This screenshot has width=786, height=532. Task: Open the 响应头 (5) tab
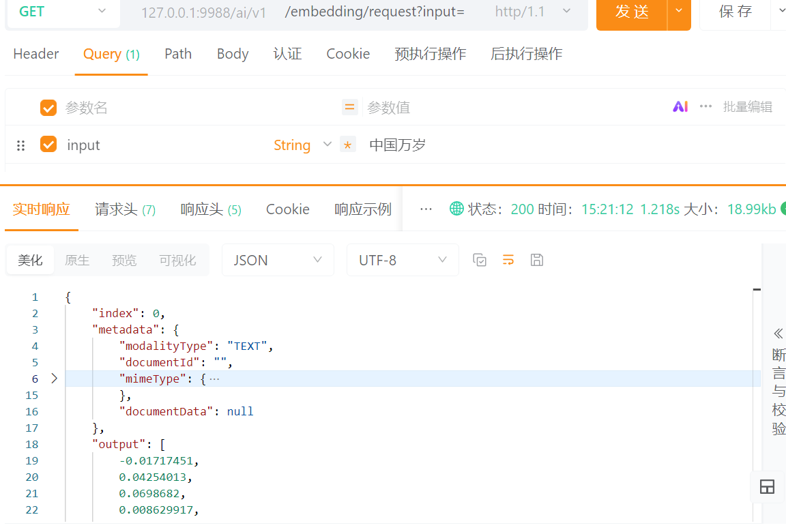coord(211,209)
